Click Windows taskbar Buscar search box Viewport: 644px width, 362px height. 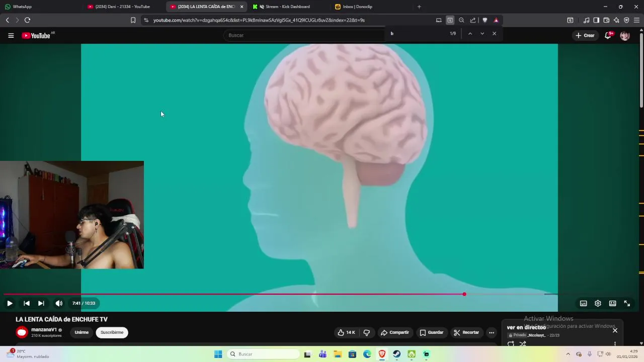coord(263,354)
